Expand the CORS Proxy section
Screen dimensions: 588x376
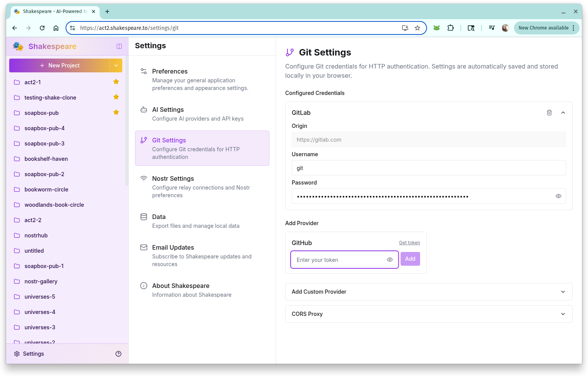563,314
